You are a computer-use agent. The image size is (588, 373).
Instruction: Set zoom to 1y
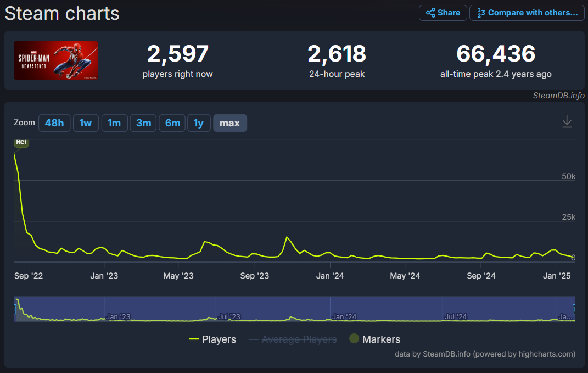pos(199,123)
